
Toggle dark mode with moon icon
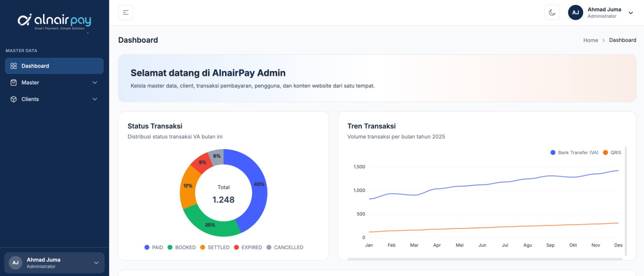pyautogui.click(x=552, y=12)
